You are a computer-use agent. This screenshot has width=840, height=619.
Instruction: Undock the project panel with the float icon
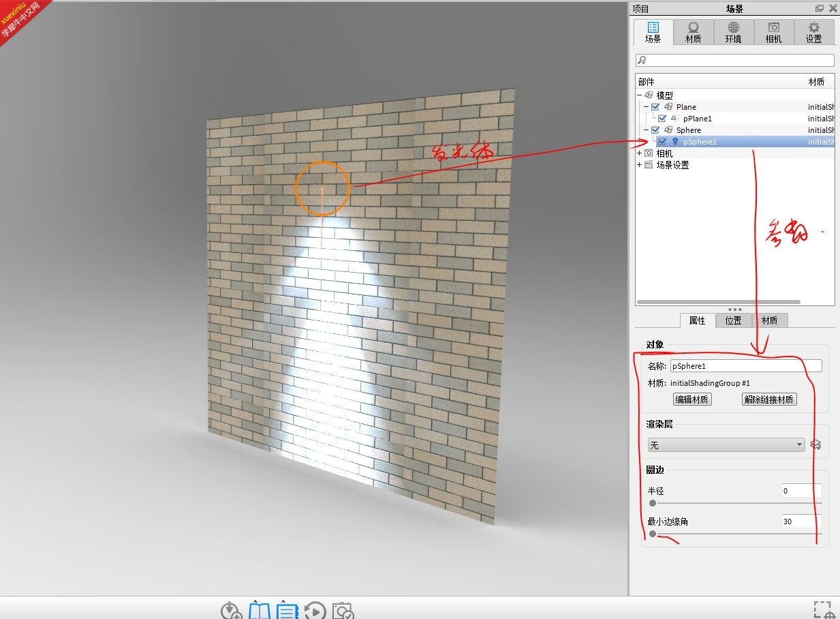(819, 8)
